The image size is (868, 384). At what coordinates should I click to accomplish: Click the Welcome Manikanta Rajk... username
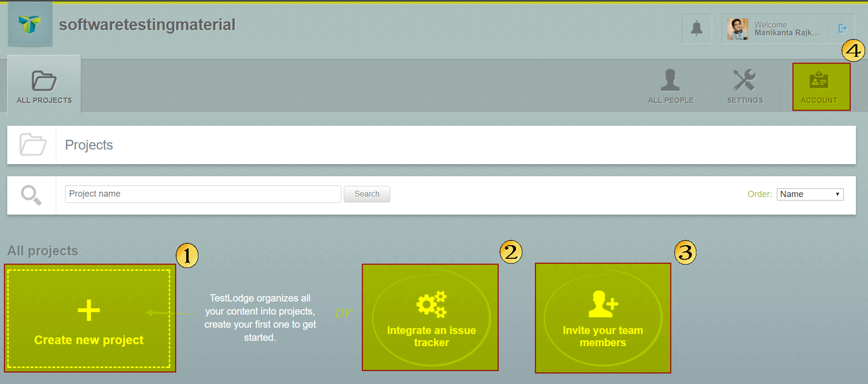click(787, 29)
